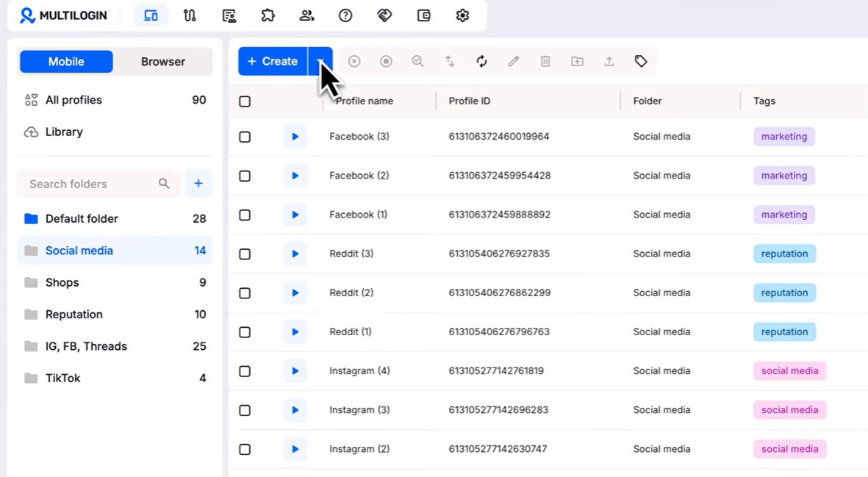This screenshot has height=477, width=868.
Task: Open the profiles view icon in top navigation
Action: (151, 15)
